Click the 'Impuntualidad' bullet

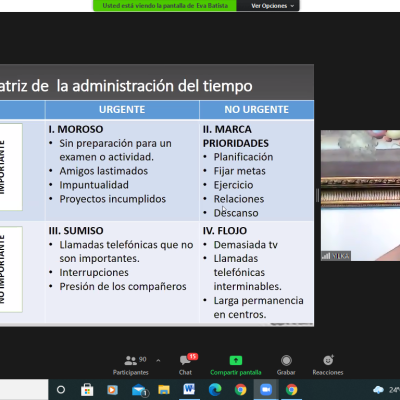pyautogui.click(x=94, y=185)
